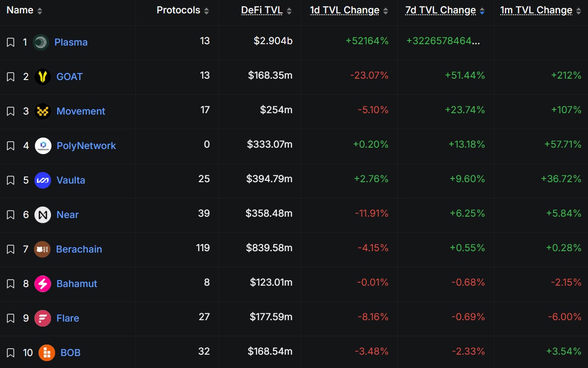Click the +212% 1m change value
The height and width of the screenshot is (368, 588).
click(x=566, y=75)
